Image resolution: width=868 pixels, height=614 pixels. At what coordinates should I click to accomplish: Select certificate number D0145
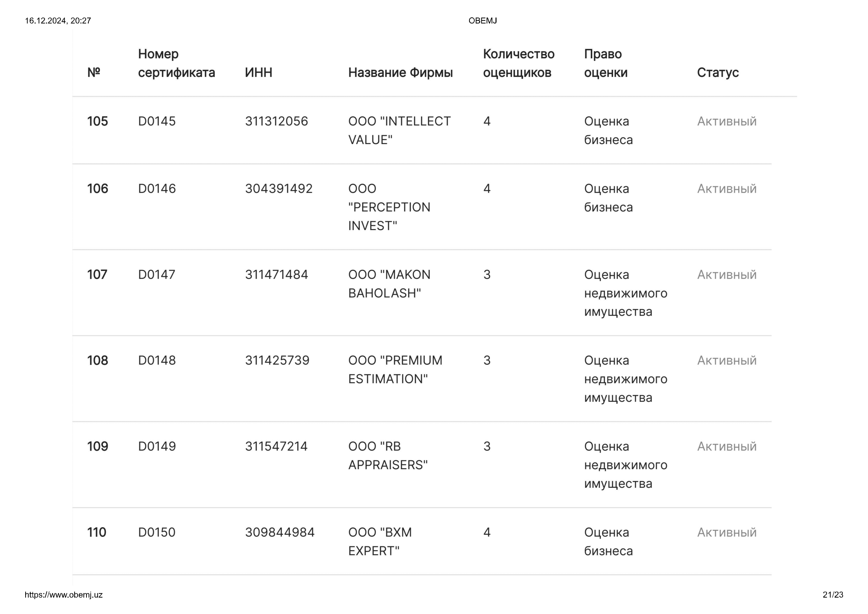[157, 121]
